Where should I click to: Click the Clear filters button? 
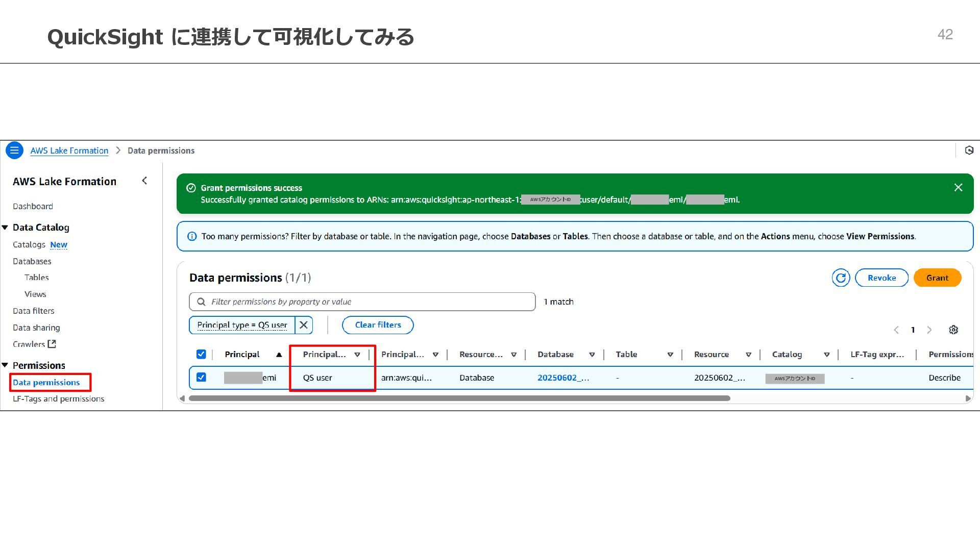tap(378, 325)
